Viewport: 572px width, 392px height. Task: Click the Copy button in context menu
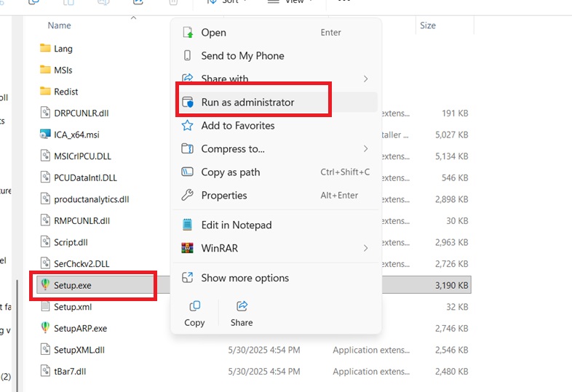[194, 313]
